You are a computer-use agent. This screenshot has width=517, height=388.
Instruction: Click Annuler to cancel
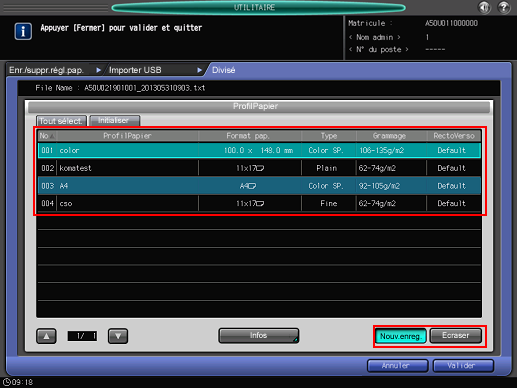397,366
